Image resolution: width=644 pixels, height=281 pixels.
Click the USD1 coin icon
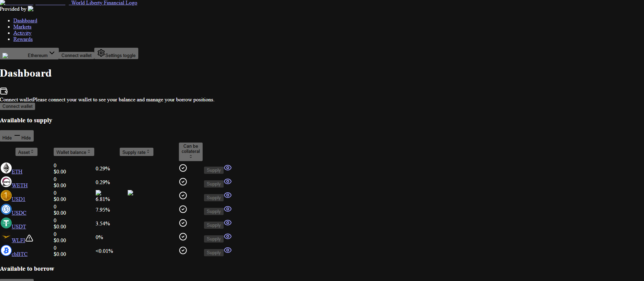coord(6,195)
